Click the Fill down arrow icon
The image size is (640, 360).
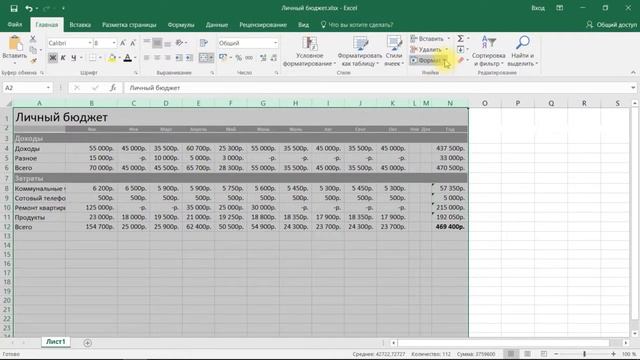click(460, 49)
